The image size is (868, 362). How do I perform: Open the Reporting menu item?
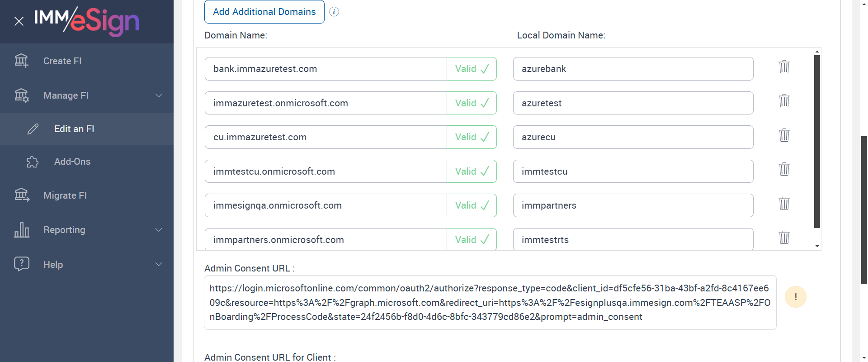pos(87,230)
